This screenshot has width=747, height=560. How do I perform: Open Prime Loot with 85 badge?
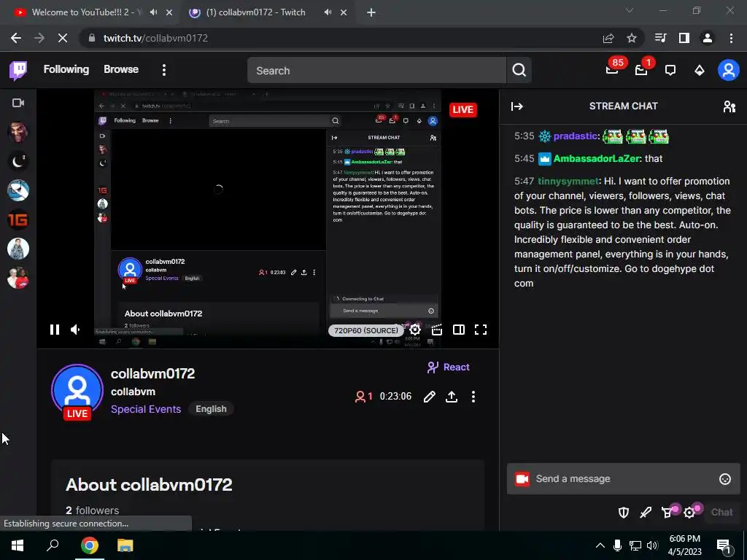click(x=613, y=70)
